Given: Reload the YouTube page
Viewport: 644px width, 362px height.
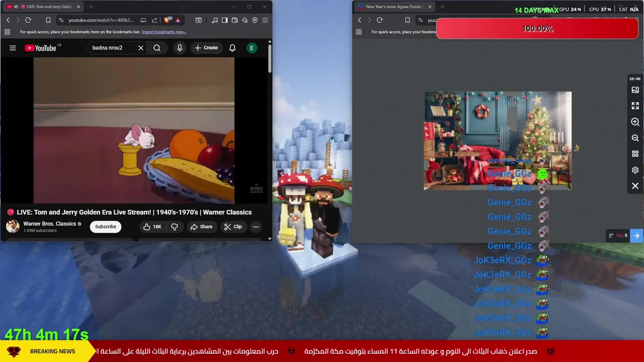Looking at the screenshot, I should (28, 20).
